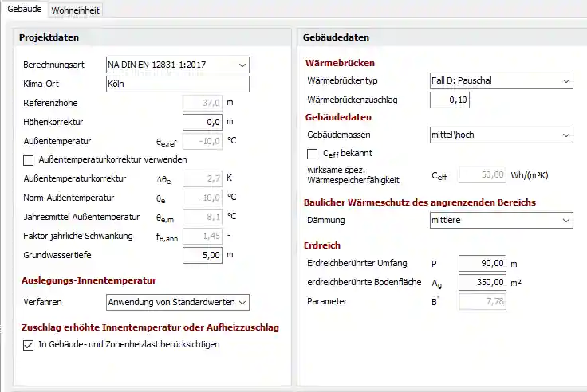Viewport: 587px width, 392px height.
Task: Switch to the Wohneinheit tab
Action: point(76,10)
